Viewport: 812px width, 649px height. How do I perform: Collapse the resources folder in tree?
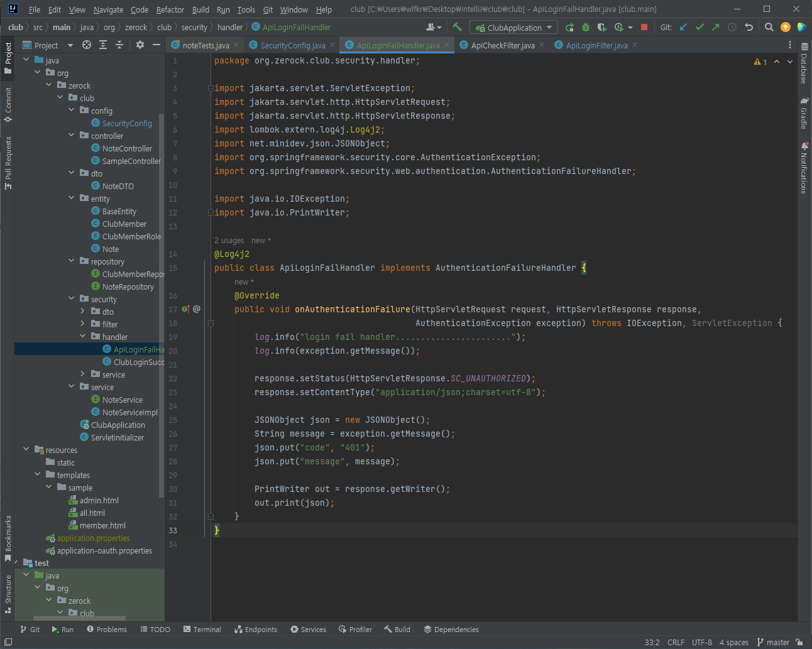click(26, 449)
